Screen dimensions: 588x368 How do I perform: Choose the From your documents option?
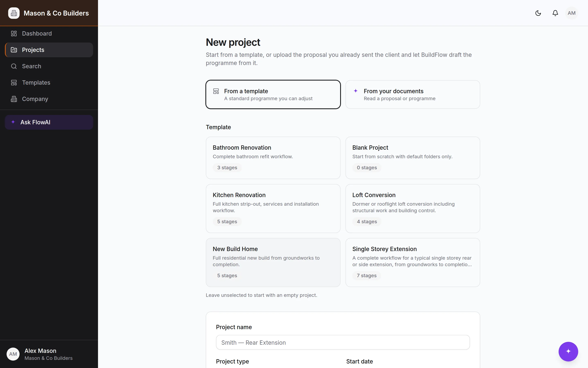(x=413, y=94)
